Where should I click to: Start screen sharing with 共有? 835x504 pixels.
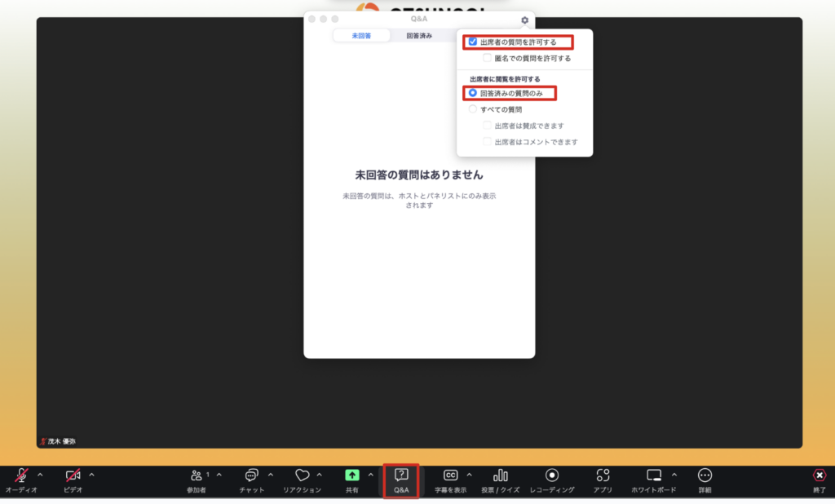point(351,476)
